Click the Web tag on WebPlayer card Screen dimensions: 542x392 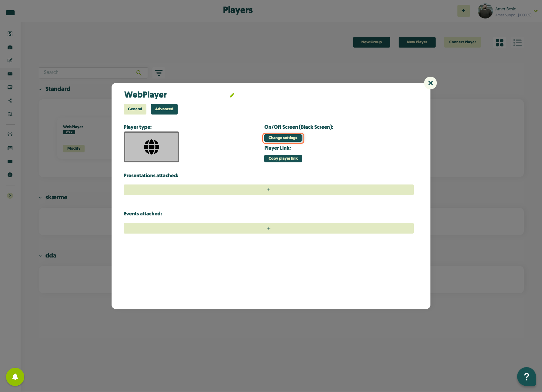69,132
